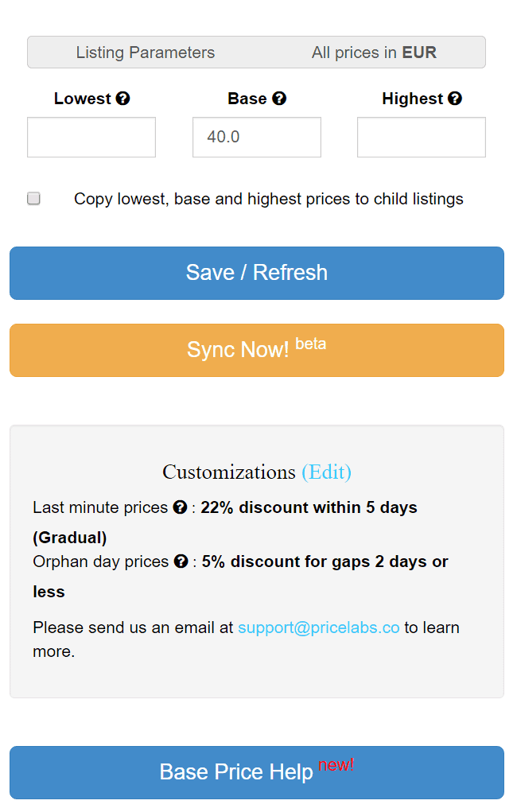Open the Orphan day prices help icon

[x=181, y=561]
